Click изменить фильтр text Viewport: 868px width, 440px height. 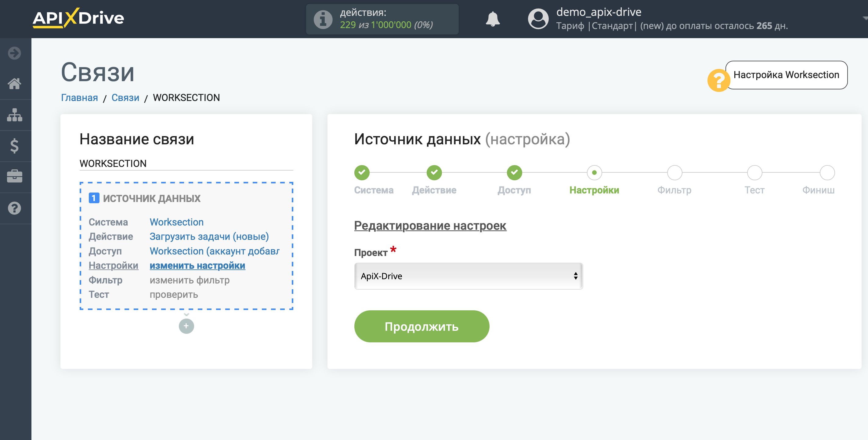coord(190,280)
